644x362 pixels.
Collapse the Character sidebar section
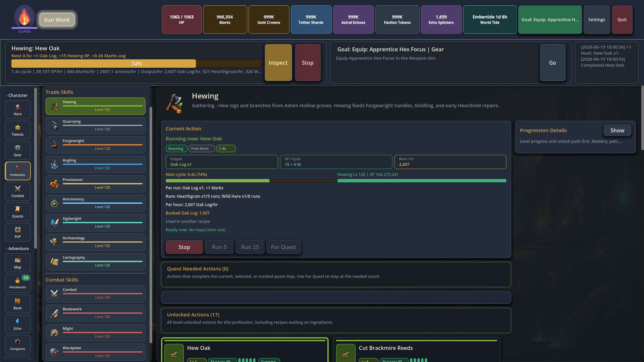click(17, 95)
